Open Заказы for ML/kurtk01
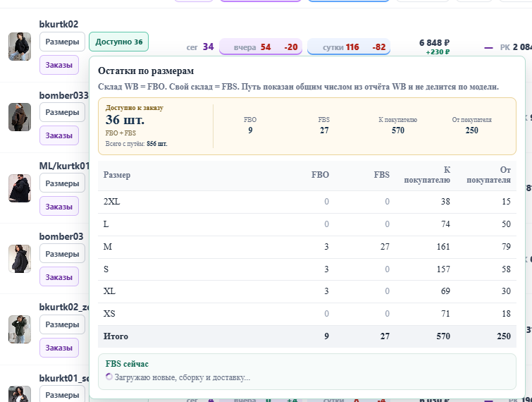 59,207
